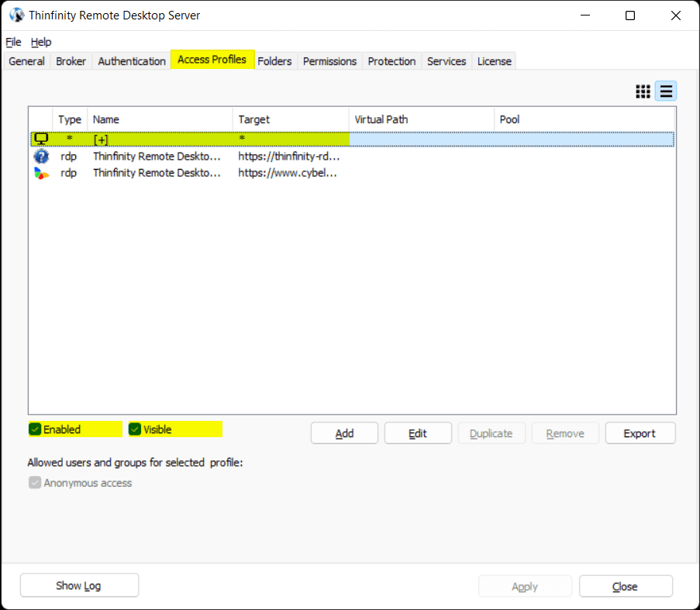Click the Thinfinity Remote Deskto… name with question-mark icon

[157, 156]
